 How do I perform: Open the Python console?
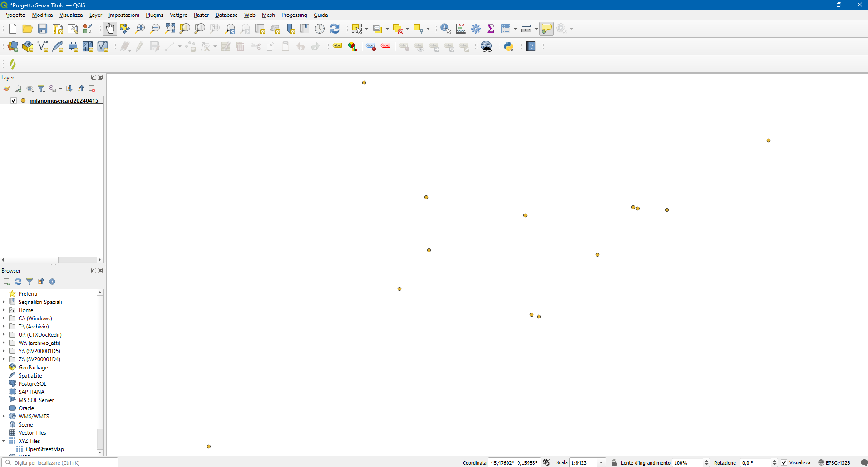click(x=508, y=46)
